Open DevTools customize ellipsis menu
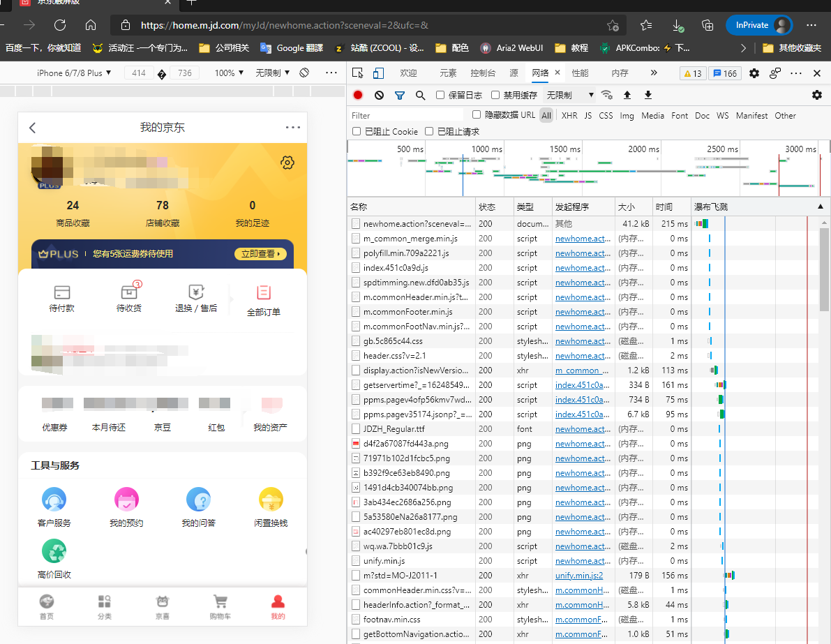The width and height of the screenshot is (831, 644). point(796,73)
